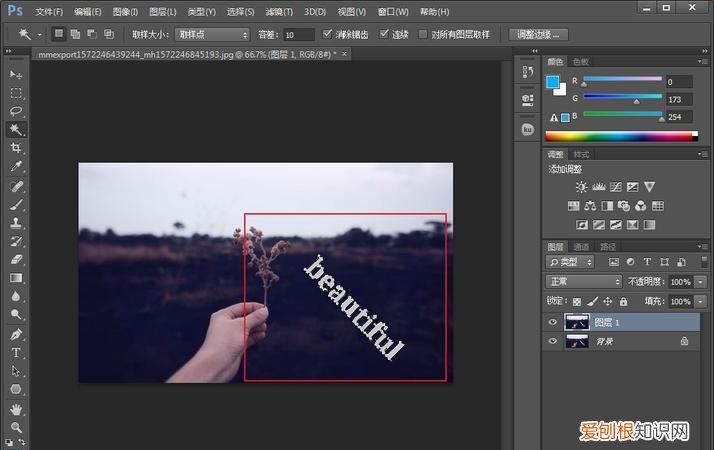Viewport: 714px width, 450px height.
Task: Hide the 图层 1 layer visibility eye
Action: [x=552, y=322]
